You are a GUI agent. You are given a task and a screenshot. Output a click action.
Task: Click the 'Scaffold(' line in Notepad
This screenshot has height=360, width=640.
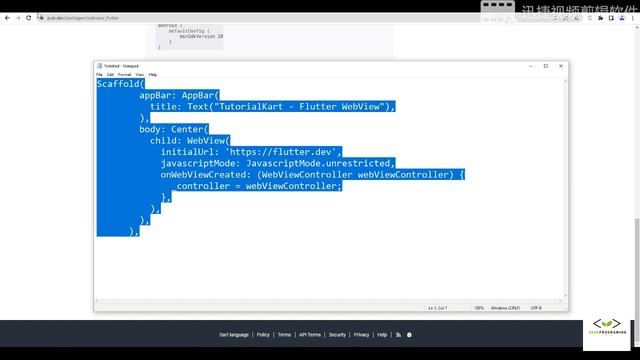tap(121, 84)
